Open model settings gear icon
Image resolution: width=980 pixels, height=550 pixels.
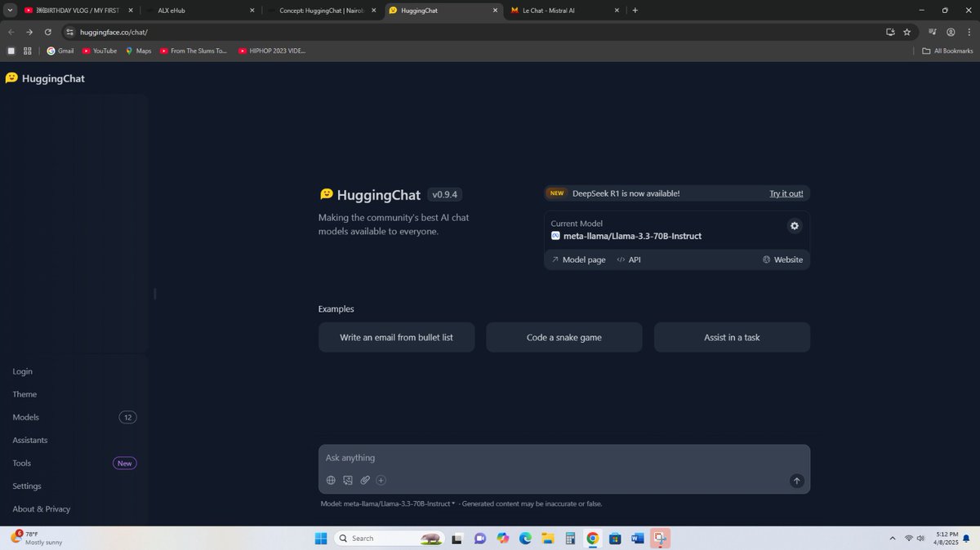coord(795,226)
